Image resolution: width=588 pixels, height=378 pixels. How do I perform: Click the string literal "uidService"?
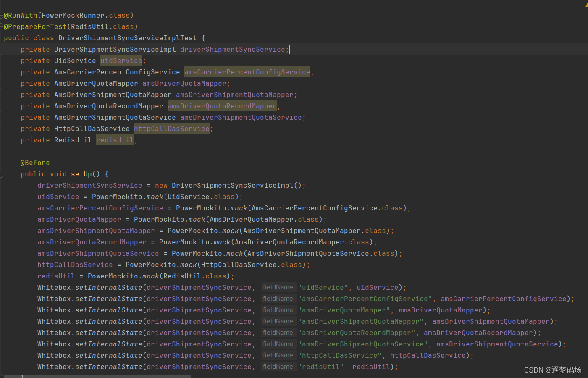[x=323, y=288]
